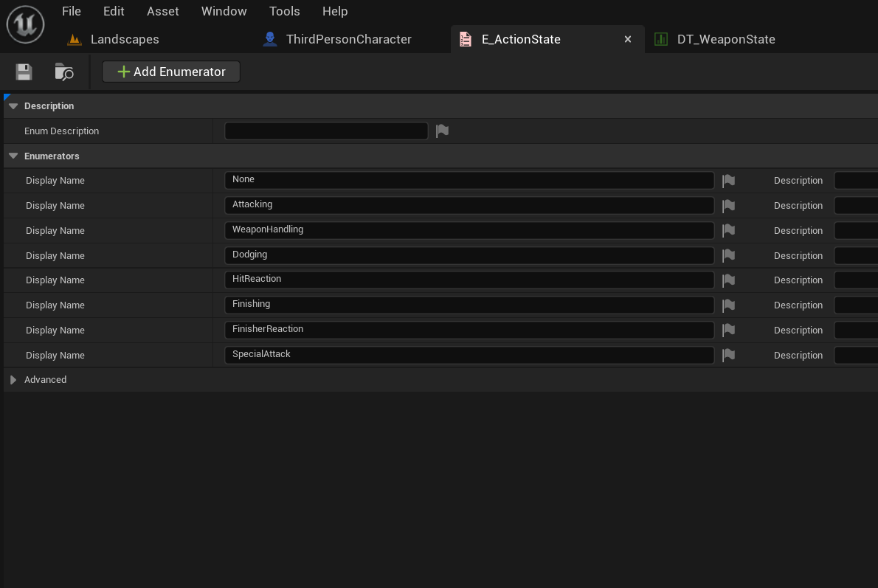Image resolution: width=878 pixels, height=588 pixels.
Task: Switch to the DT_WeaponState tab
Action: tap(726, 39)
